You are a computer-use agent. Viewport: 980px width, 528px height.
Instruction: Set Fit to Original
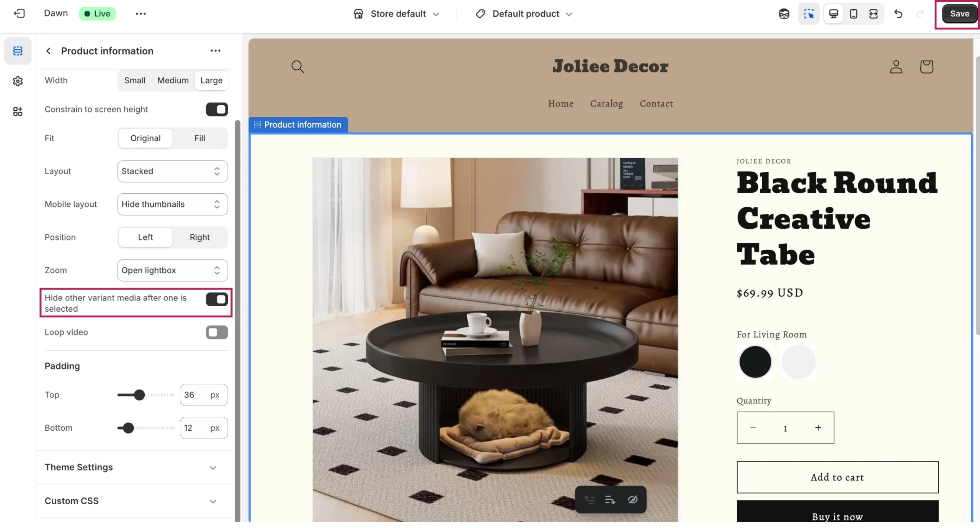coord(145,138)
